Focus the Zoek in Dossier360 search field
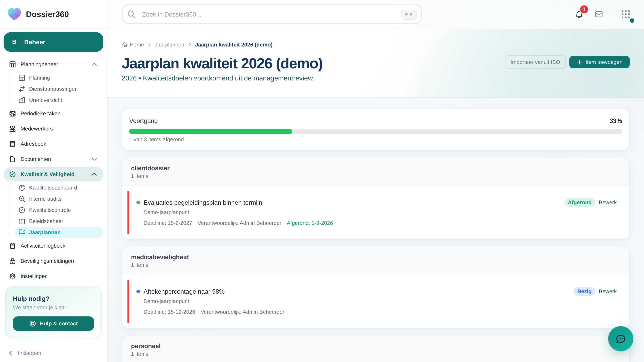Screen dimensions: 644x362 click(272, 14)
